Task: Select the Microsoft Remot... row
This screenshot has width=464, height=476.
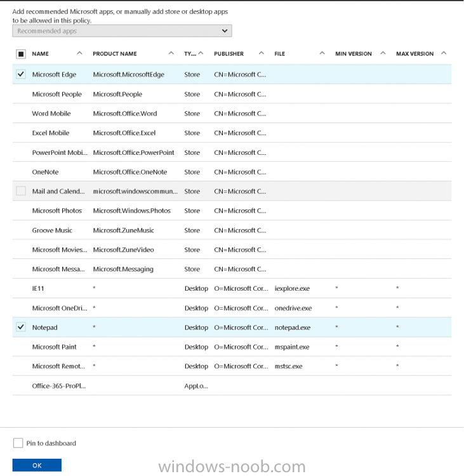Action: click(x=232, y=366)
